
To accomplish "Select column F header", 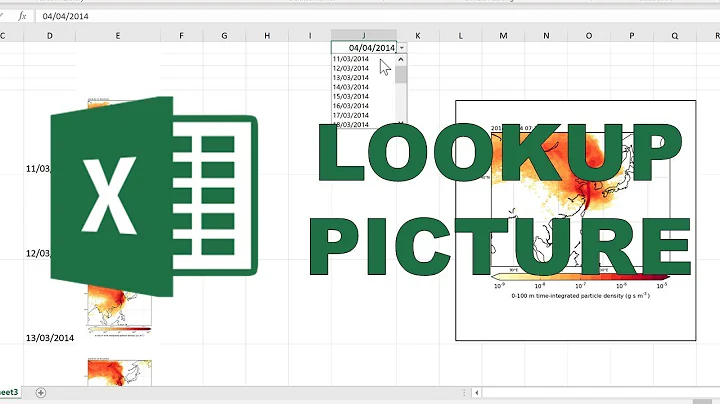I will click(x=181, y=35).
